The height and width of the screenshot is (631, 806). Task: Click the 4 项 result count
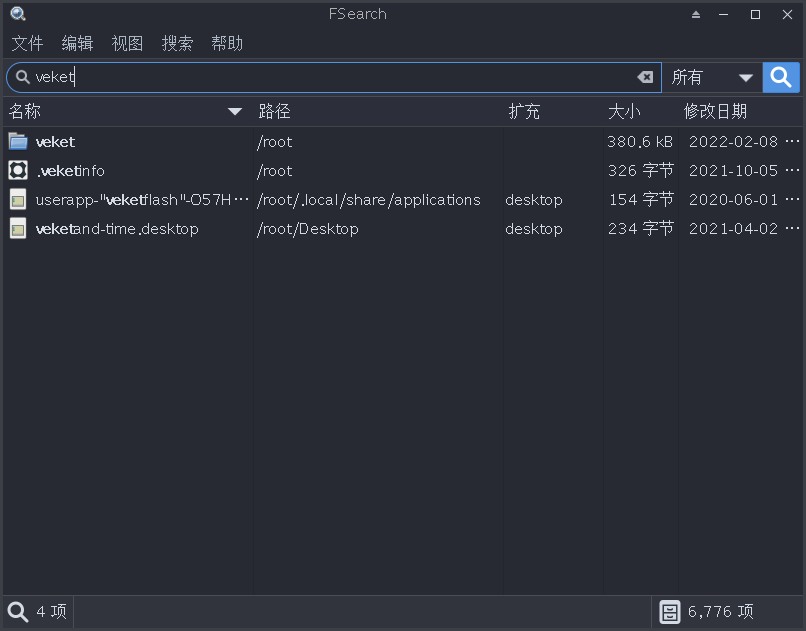tap(51, 611)
